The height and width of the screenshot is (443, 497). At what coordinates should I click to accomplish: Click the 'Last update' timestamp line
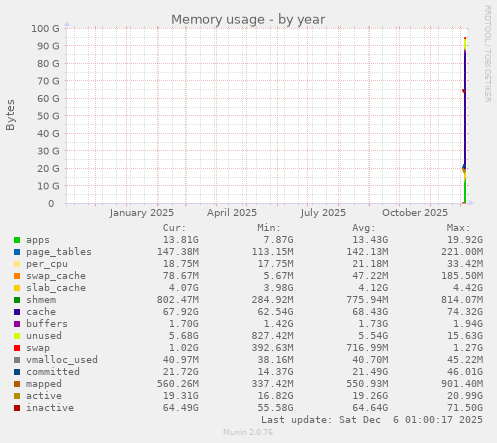pos(372,420)
